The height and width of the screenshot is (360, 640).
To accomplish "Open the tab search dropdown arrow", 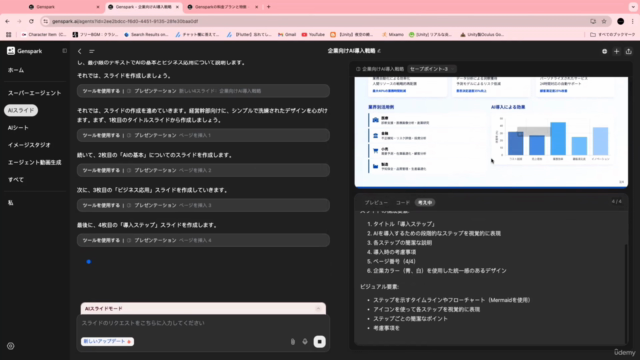I will (633, 7).
